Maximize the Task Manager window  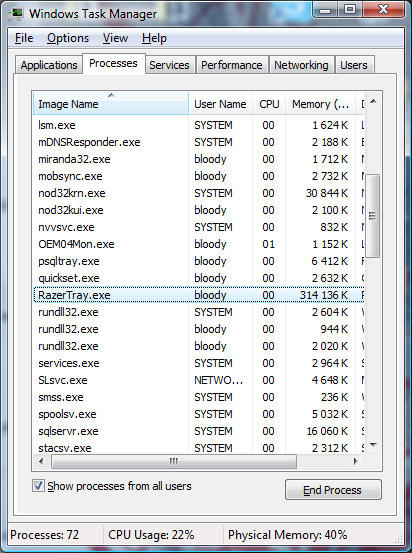(350, 10)
